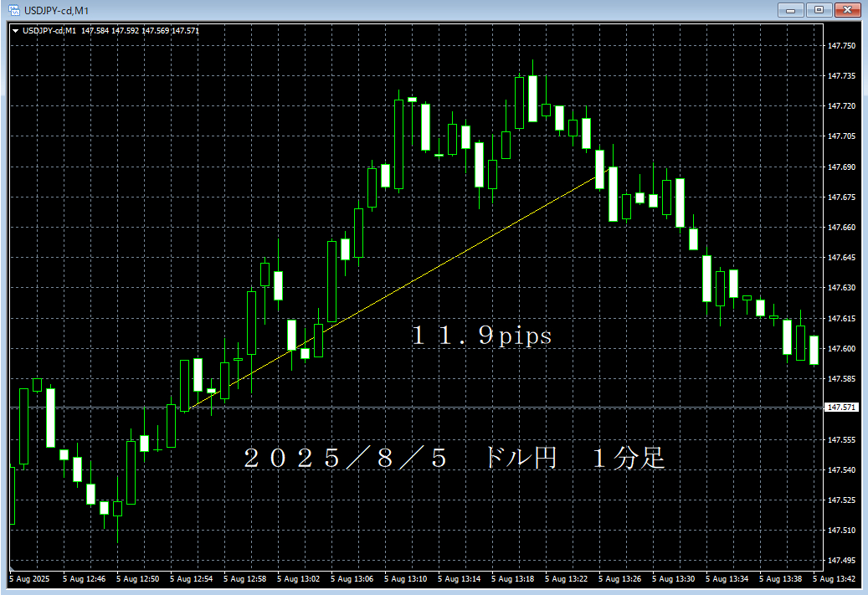Click the '5 Aug 13:38' time axis label
The image size is (868, 595).
(x=781, y=579)
